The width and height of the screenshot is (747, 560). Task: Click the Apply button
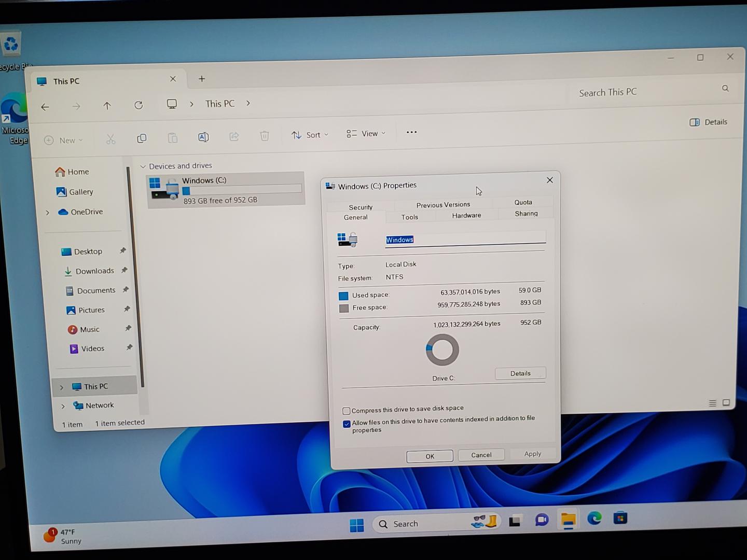[532, 454]
